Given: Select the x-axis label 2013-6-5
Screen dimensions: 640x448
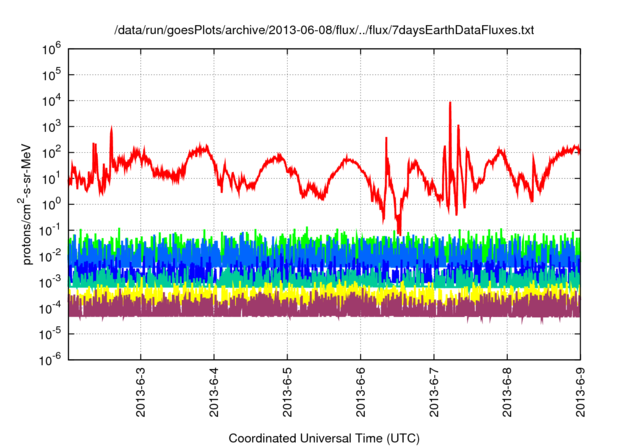Looking at the screenshot, I should 287,392.
